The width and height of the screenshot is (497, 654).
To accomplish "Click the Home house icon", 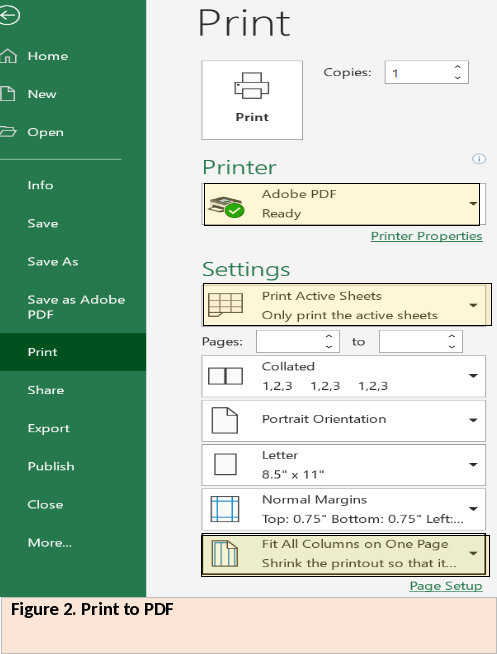I will (8, 56).
